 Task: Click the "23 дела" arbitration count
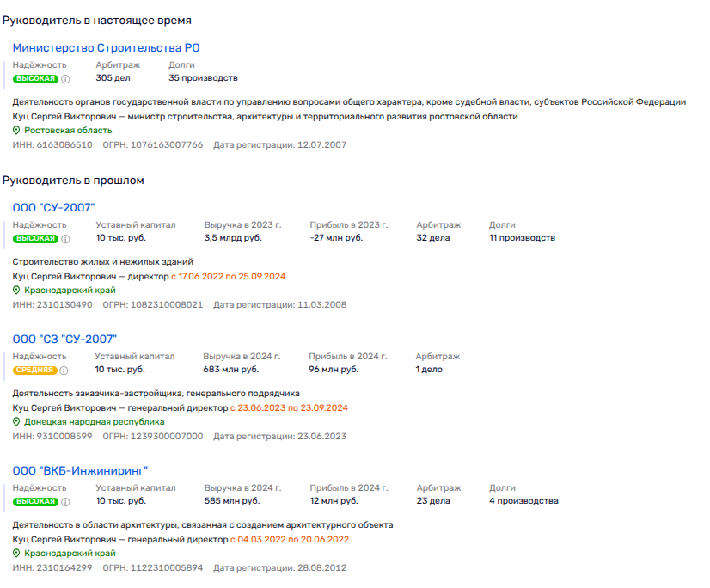[x=433, y=501]
